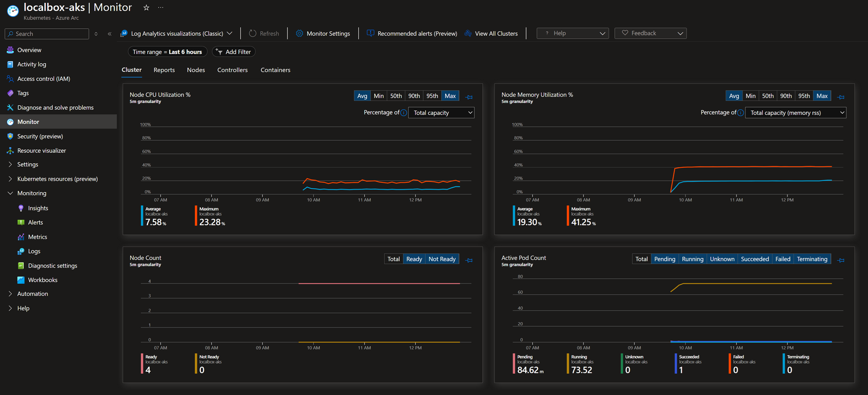
Task: Switch to the Containers tab
Action: 275,70
